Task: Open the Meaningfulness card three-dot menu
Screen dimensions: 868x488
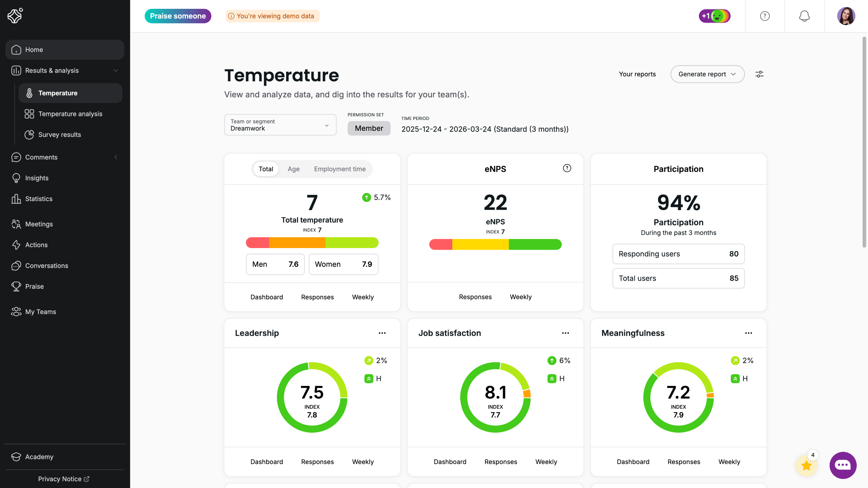Action: (748, 333)
